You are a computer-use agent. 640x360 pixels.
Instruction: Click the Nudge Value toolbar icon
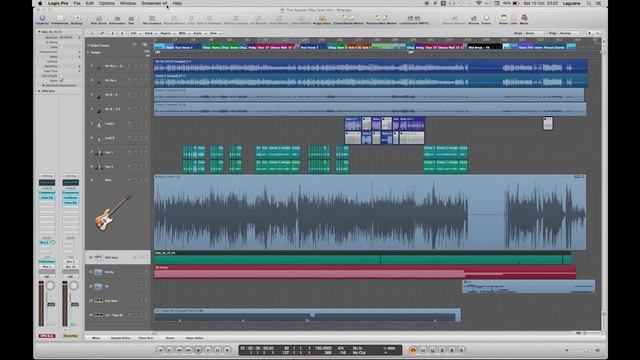coord(322,20)
